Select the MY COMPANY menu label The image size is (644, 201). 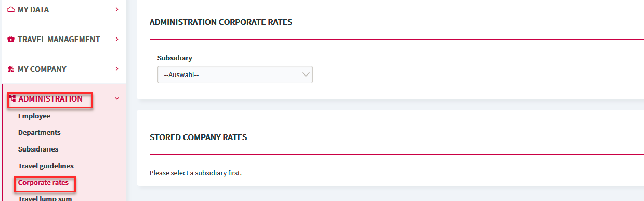pos(42,69)
